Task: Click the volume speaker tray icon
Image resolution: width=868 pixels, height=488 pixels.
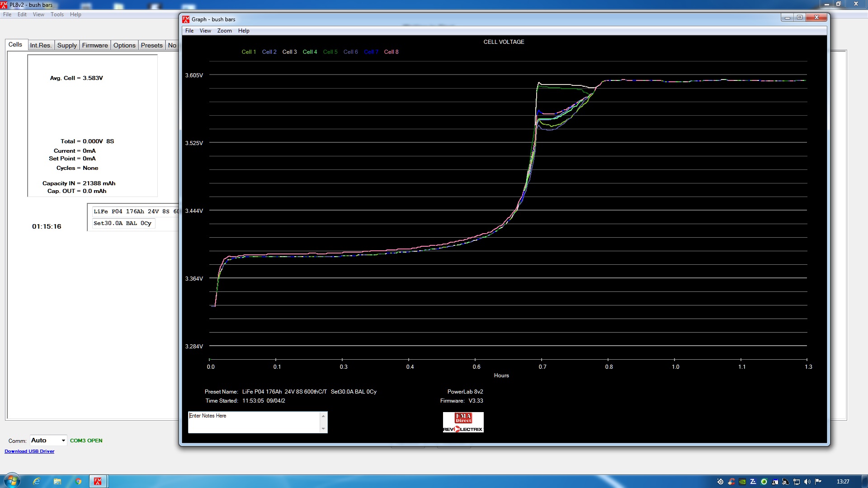Action: 807,482
